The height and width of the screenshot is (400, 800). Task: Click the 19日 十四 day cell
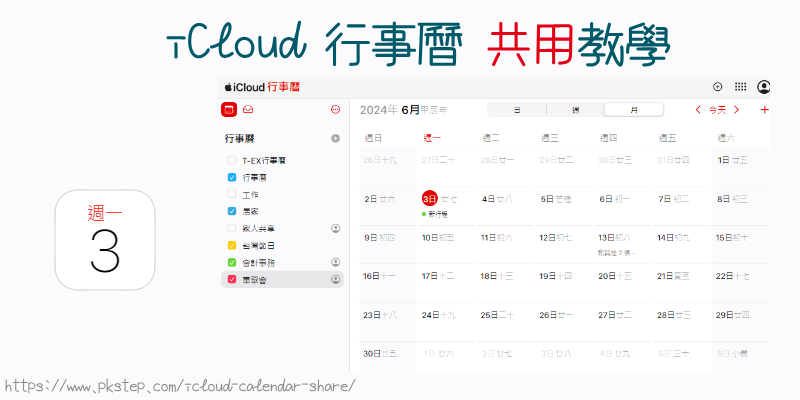[563, 283]
